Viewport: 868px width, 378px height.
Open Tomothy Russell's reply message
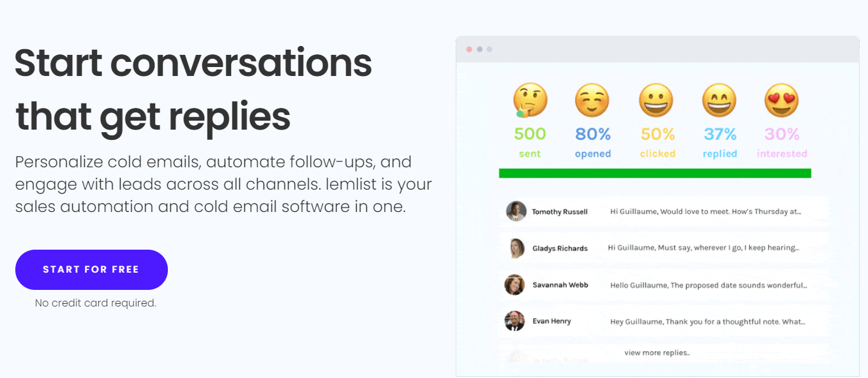pos(705,211)
